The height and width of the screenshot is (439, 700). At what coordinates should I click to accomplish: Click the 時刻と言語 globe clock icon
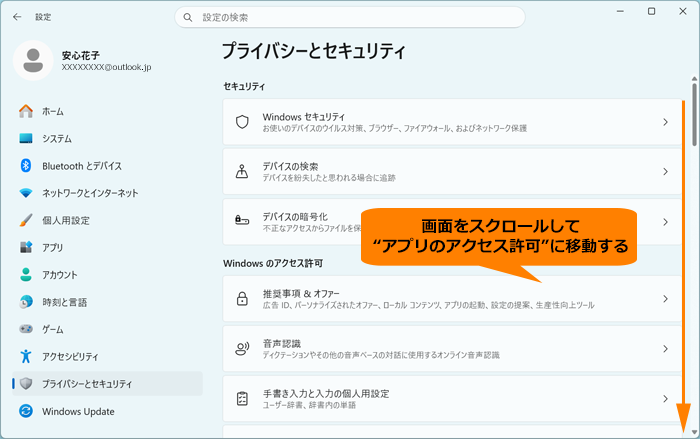click(26, 302)
